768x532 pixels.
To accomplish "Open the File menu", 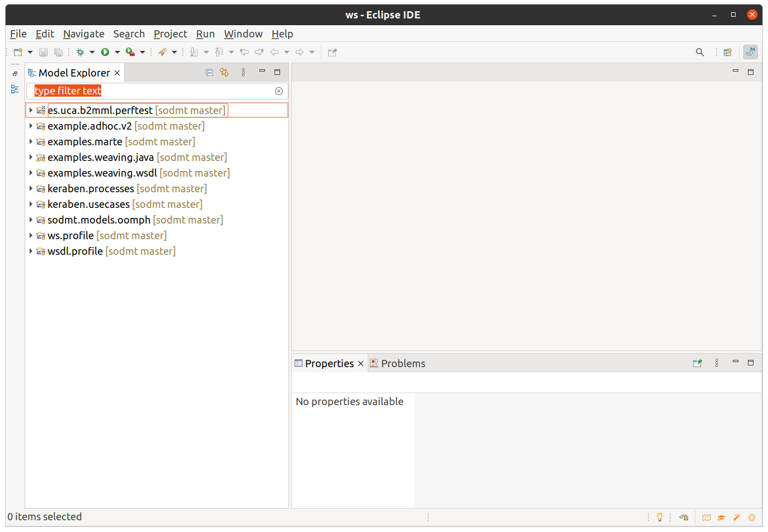I will pyautogui.click(x=18, y=34).
